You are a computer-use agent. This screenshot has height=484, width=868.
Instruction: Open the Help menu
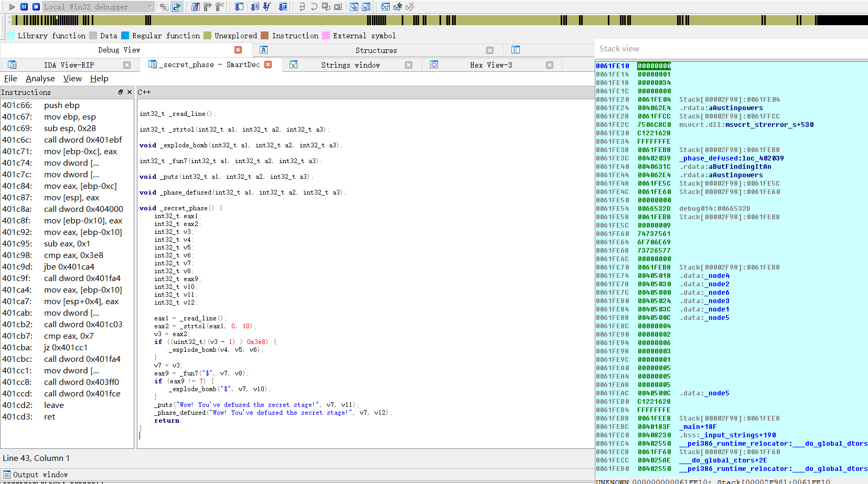click(x=99, y=79)
